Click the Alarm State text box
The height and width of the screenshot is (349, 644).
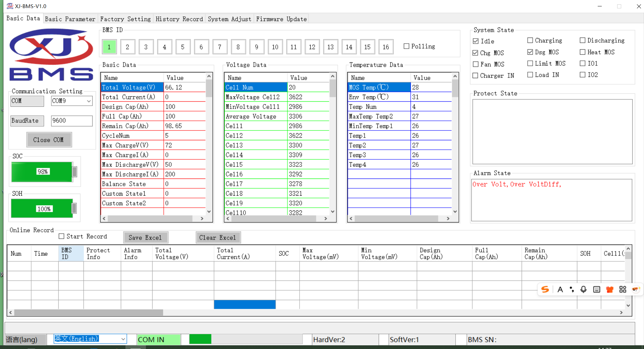coord(552,200)
